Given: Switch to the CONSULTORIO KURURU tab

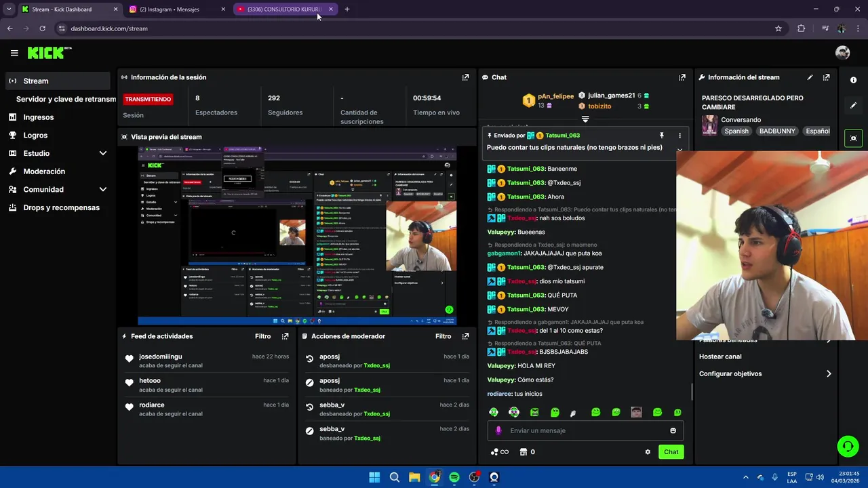Looking at the screenshot, I should click(283, 9).
